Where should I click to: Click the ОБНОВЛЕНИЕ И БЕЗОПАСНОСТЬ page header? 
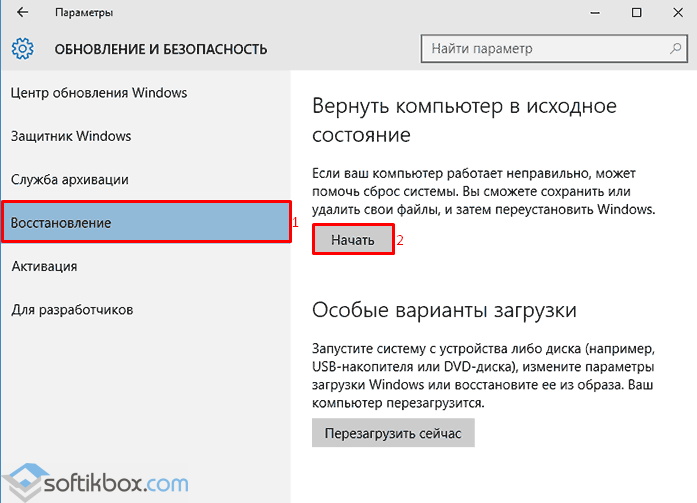point(160,48)
